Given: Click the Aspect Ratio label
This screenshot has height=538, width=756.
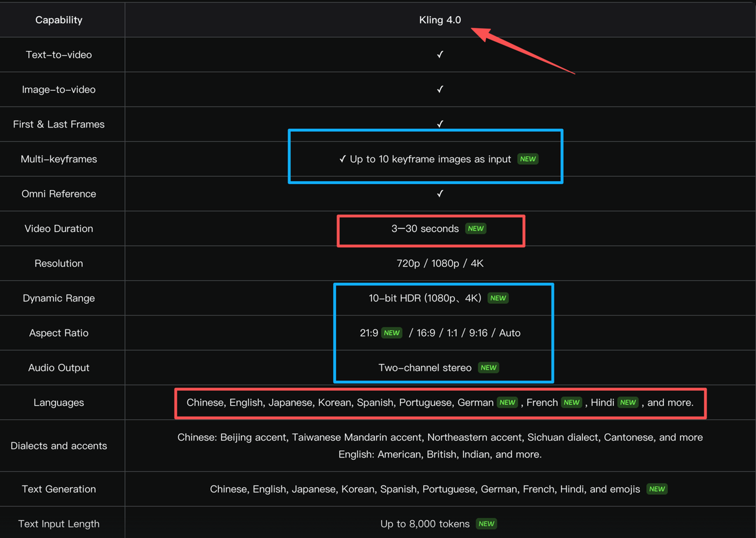Looking at the screenshot, I should 59,333.
